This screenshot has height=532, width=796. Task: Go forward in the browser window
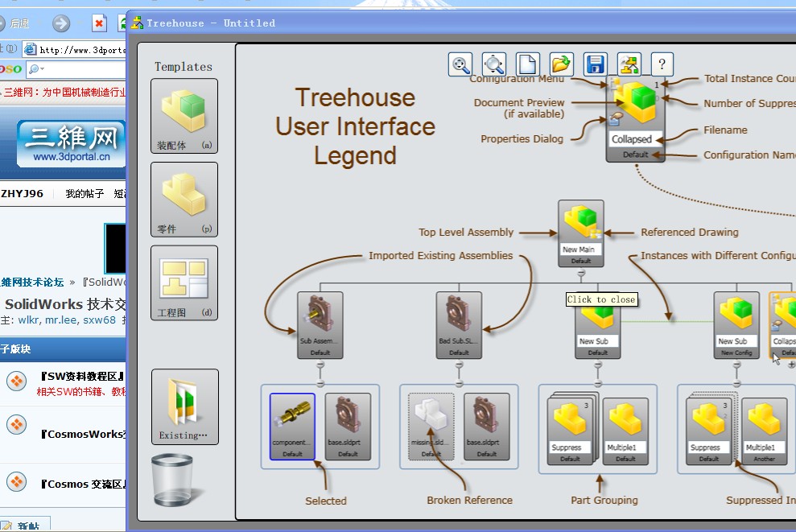coord(61,23)
